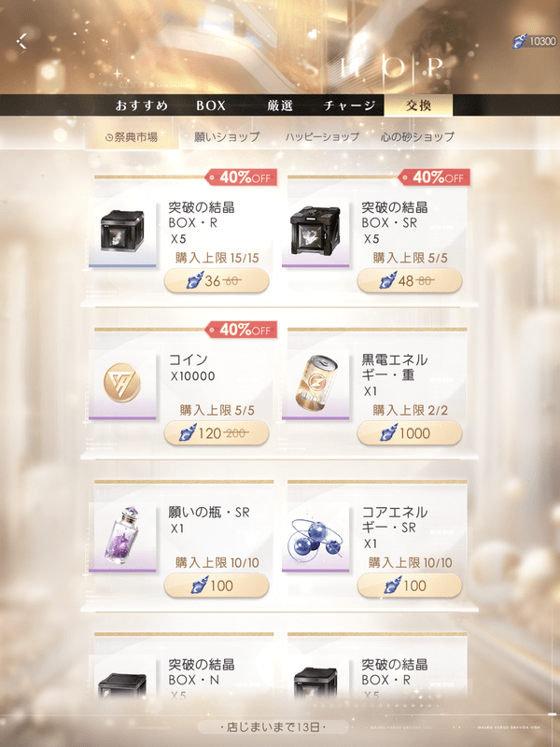Open the 厳選 tab
The width and height of the screenshot is (560, 747).
coord(280,106)
